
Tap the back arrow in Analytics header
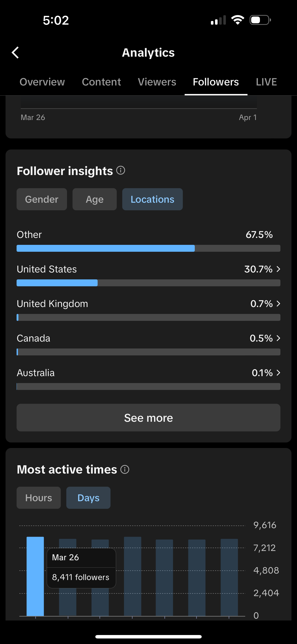coord(15,53)
